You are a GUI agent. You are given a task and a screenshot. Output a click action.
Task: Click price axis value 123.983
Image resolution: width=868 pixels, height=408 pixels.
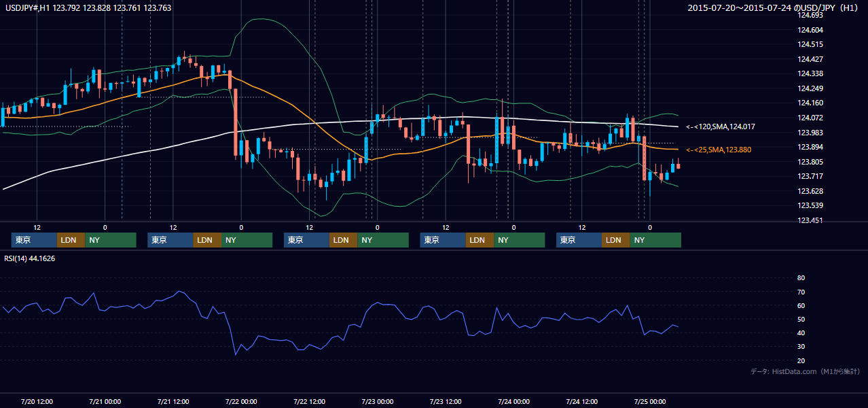pos(810,133)
